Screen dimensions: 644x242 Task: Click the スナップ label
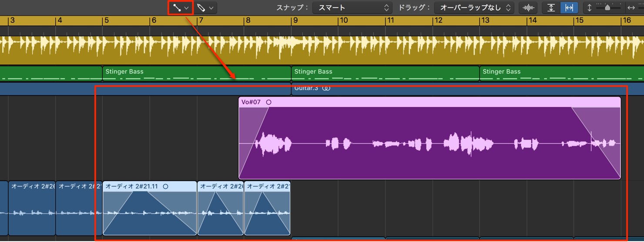pos(293,7)
